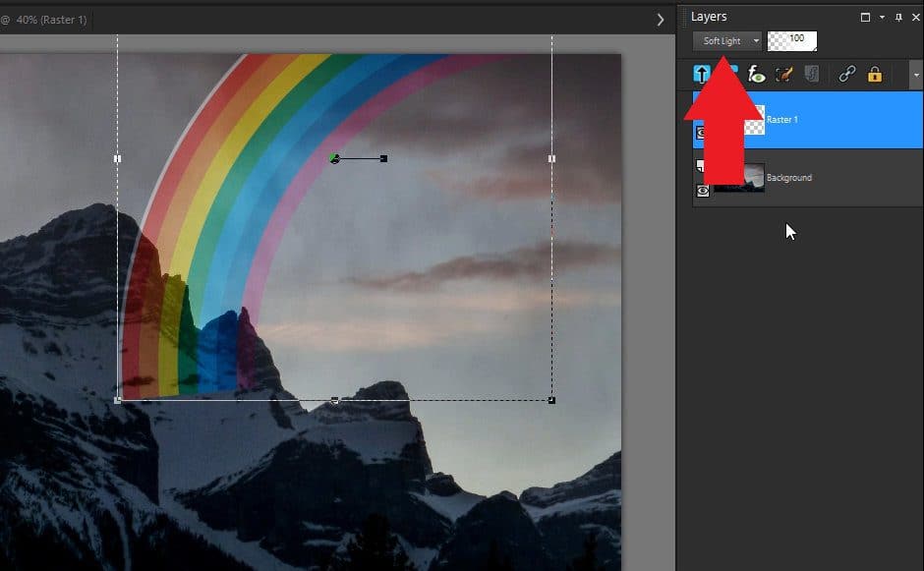Hide the Raster 1 layer
The height and width of the screenshot is (571, 924).
[701, 132]
